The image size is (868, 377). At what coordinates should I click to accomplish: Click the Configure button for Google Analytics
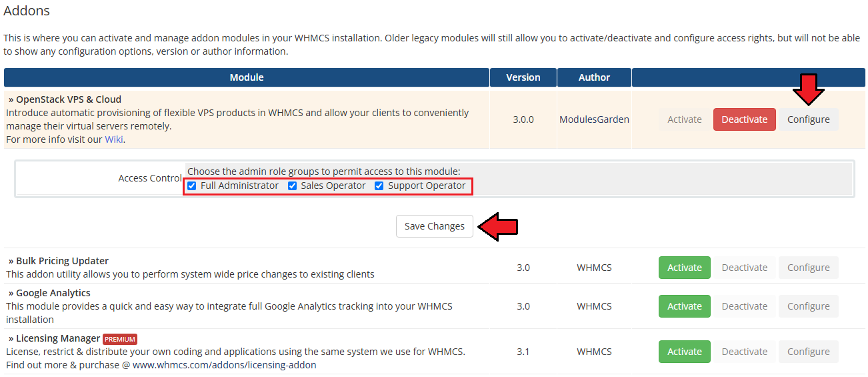(x=808, y=306)
